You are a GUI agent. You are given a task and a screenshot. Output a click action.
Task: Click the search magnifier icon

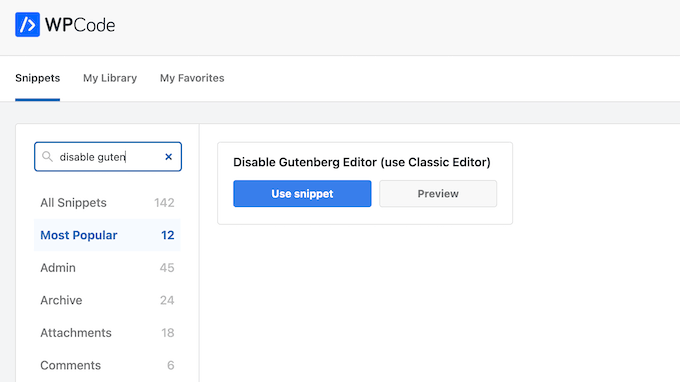point(47,157)
